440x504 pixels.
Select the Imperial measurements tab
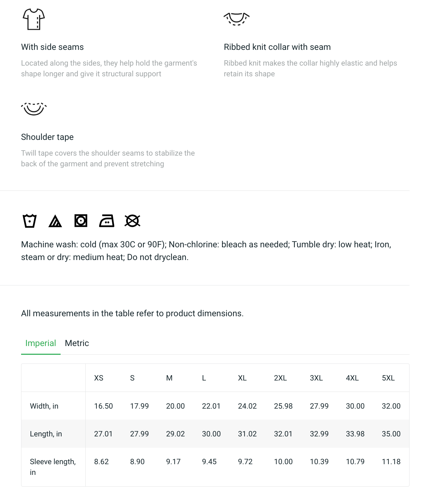(x=41, y=343)
